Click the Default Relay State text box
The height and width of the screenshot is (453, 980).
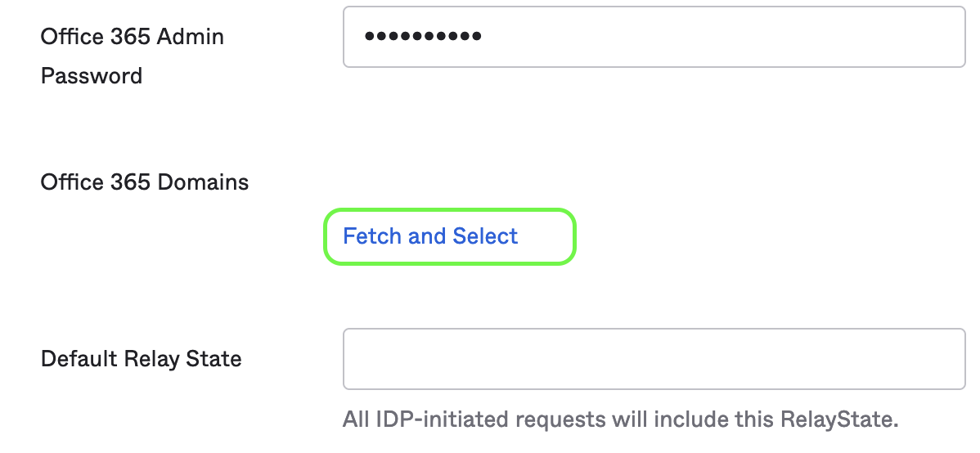point(653,359)
